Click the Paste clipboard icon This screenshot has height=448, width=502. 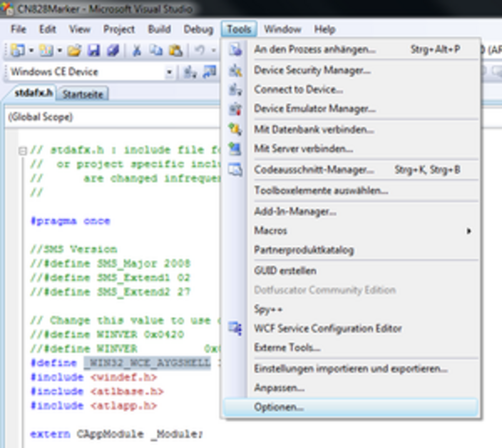pos(176,51)
